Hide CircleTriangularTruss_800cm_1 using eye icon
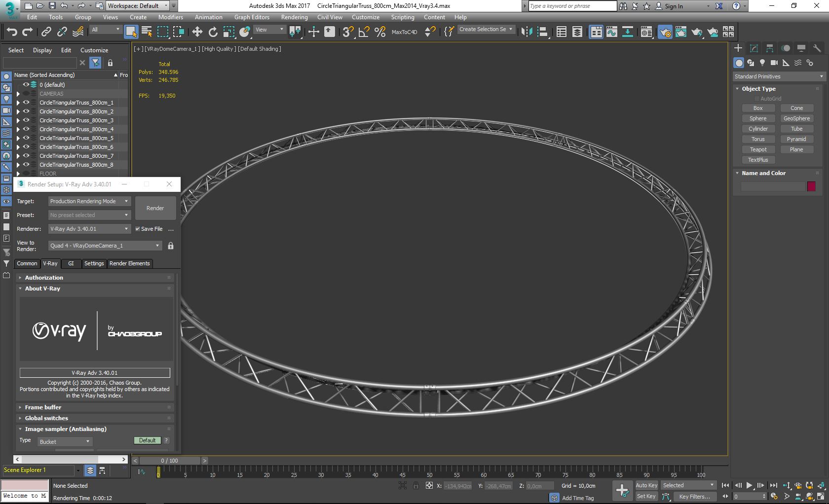Viewport: 829px width, 504px height. click(x=26, y=103)
